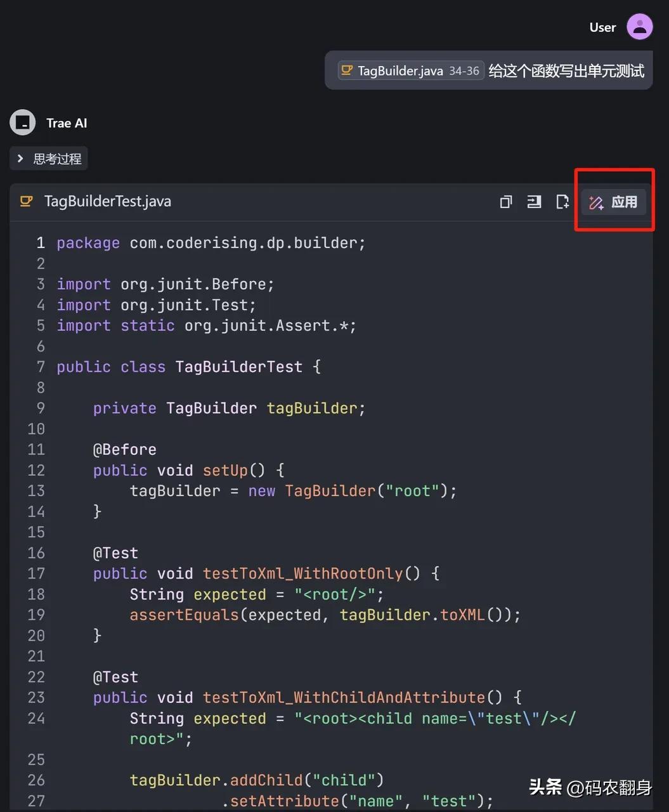Click the insert-at-cursor icon in code header
The height and width of the screenshot is (812, 669).
[534, 202]
